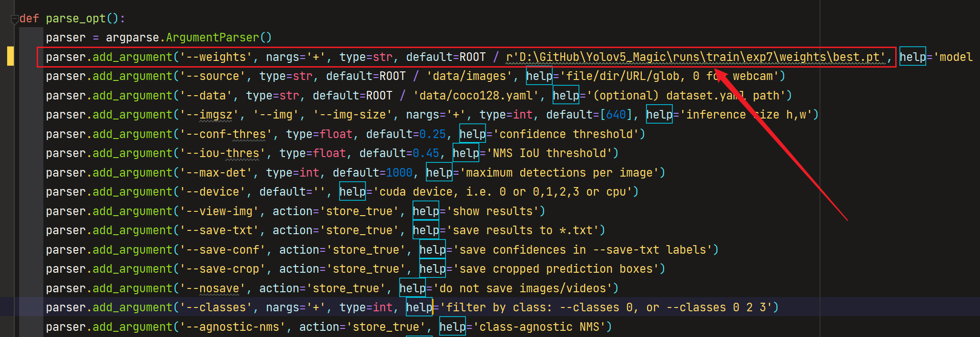Click the 1000 max-det default value
This screenshot has height=337, width=980.
[x=399, y=173]
